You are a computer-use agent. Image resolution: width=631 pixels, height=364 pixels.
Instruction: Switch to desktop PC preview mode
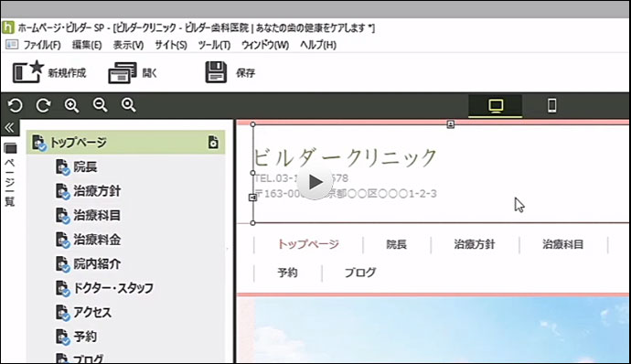tap(496, 106)
